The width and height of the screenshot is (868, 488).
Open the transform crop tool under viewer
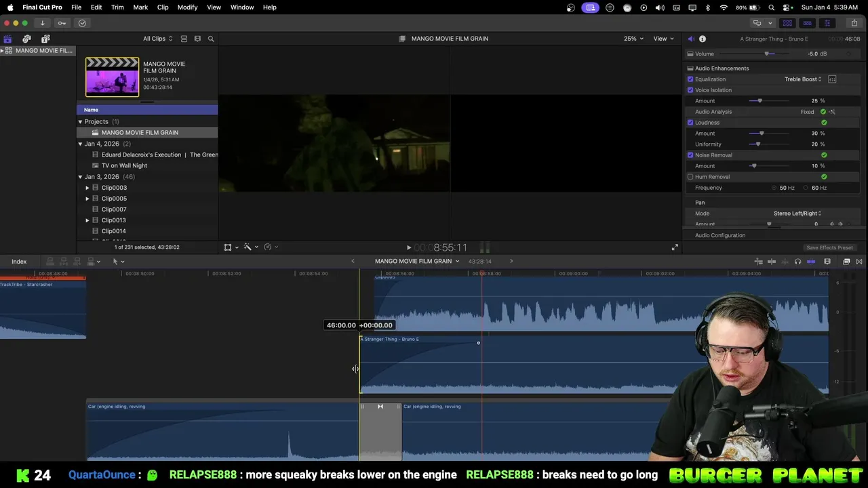(230, 247)
